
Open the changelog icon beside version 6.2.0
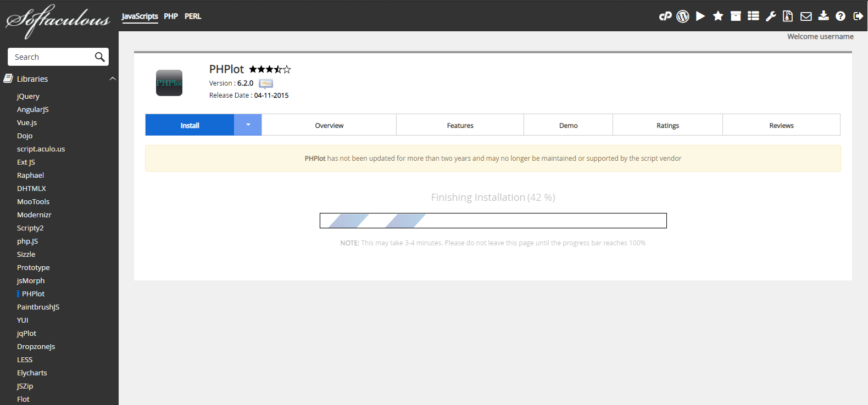pos(266,84)
